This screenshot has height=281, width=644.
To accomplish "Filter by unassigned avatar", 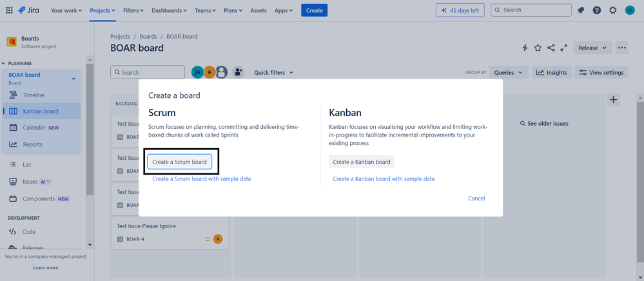I will [222, 72].
